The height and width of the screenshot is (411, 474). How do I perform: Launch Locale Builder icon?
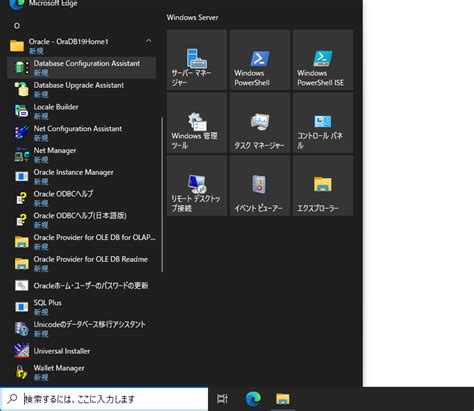coord(22,111)
